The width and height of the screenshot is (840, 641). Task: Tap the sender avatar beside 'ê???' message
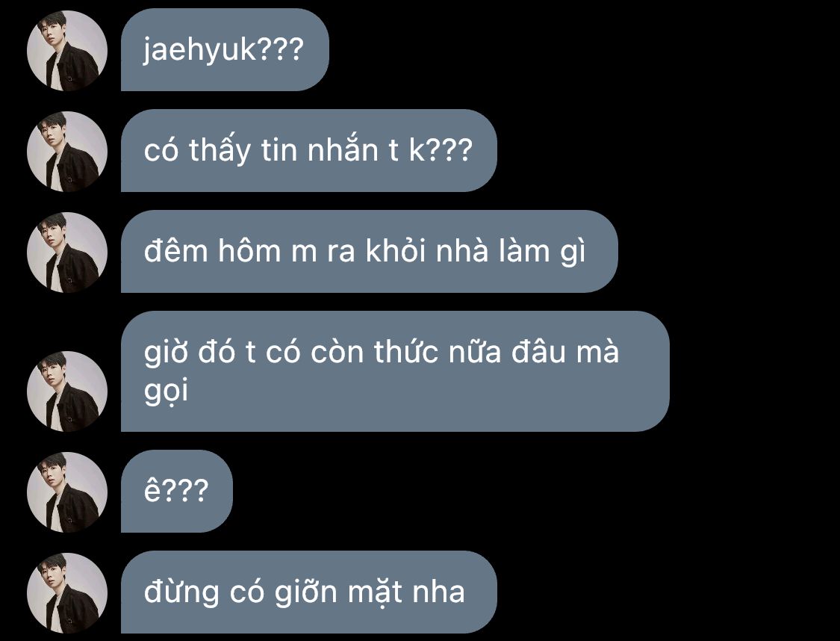(x=67, y=492)
